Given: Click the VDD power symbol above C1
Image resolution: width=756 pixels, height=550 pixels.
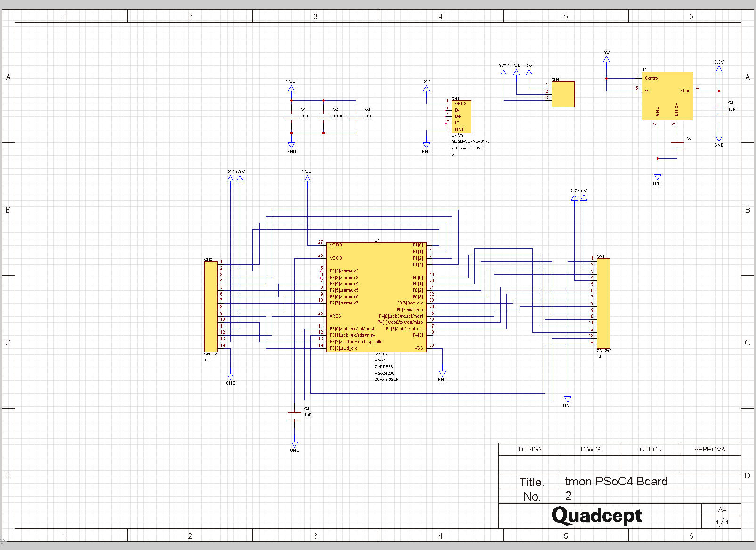Looking at the screenshot, I should 291,88.
